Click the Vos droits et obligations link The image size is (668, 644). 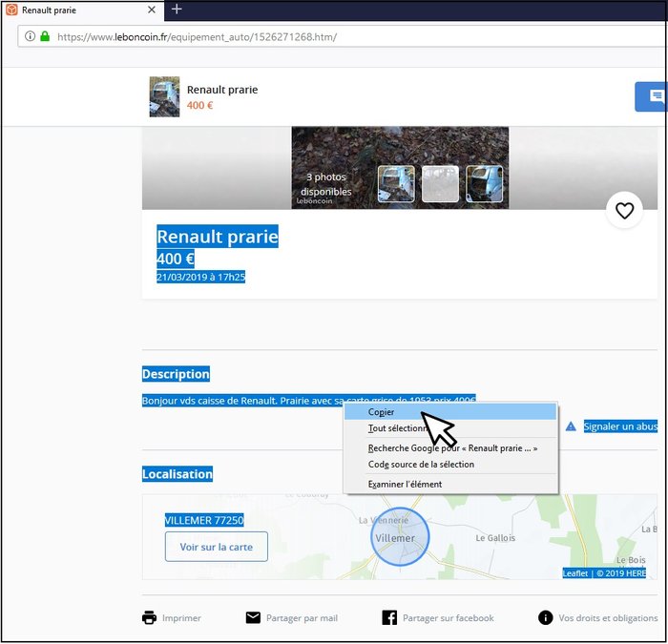point(608,617)
